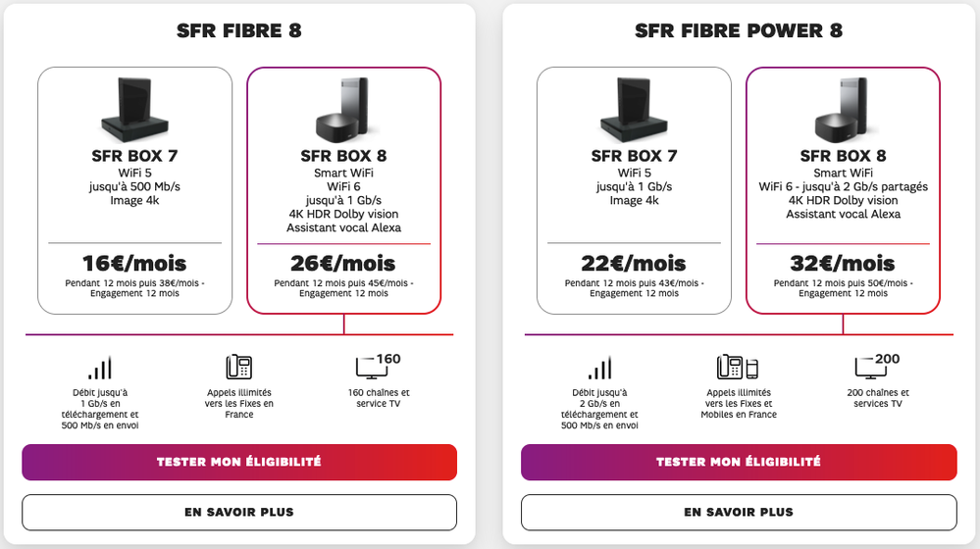Click the signal bars icon under SFR Fibre 8
This screenshot has height=549, width=980.
99,368
